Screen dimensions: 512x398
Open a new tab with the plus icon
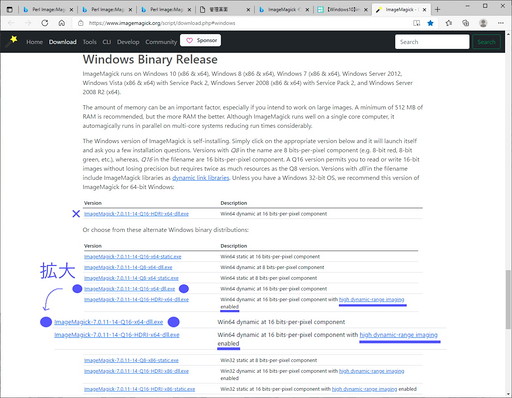tap(437, 10)
